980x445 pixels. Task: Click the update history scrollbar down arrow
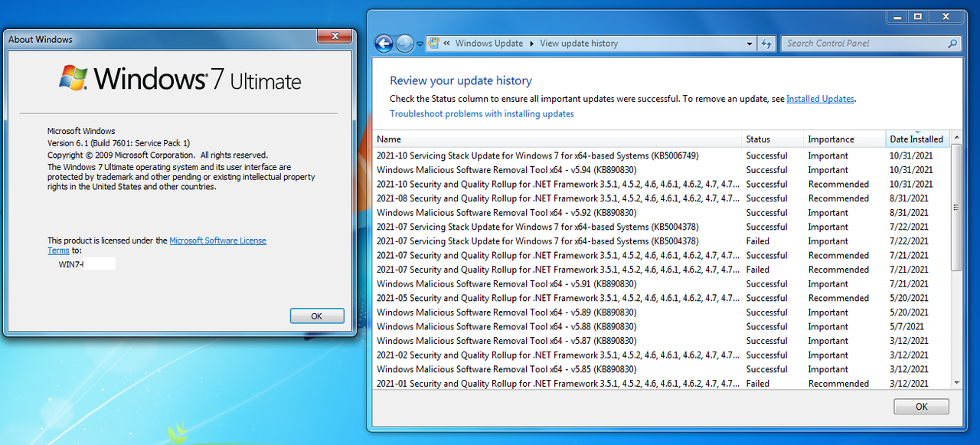[x=957, y=382]
